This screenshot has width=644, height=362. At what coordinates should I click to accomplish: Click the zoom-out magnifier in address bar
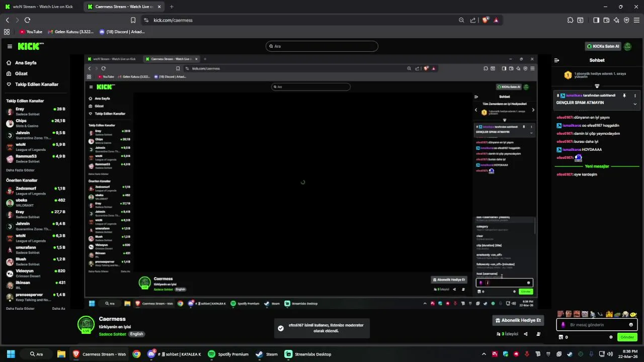[461, 20]
